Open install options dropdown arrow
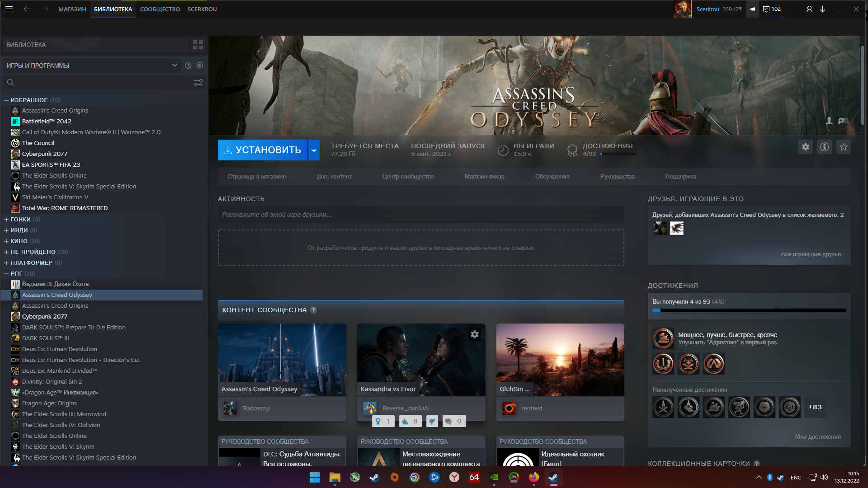Viewport: 868px width, 488px height. coord(314,150)
